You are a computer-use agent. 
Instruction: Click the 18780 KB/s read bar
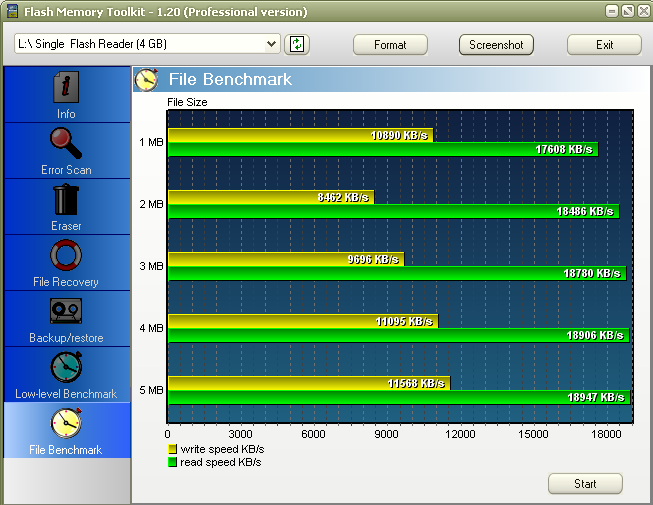pos(397,273)
